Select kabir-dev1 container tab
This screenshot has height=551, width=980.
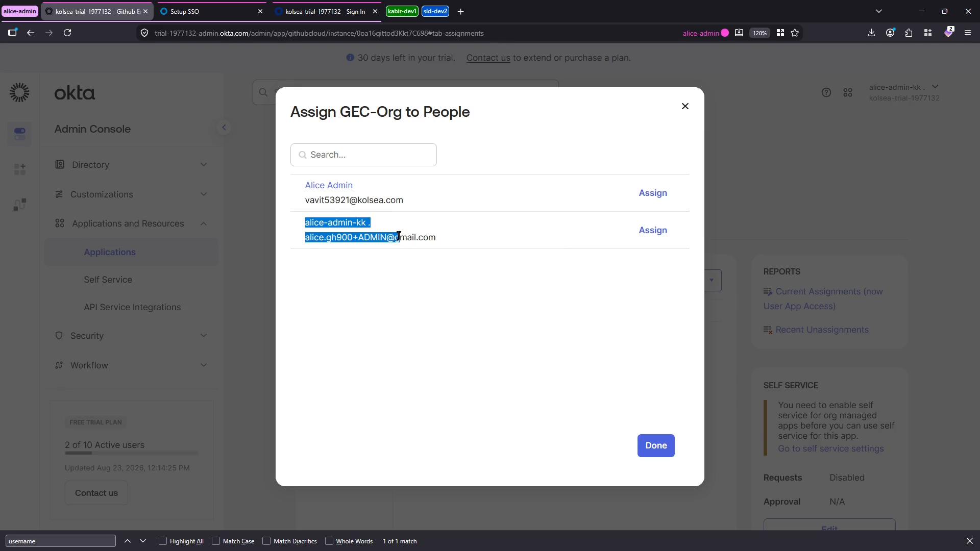[x=402, y=11]
